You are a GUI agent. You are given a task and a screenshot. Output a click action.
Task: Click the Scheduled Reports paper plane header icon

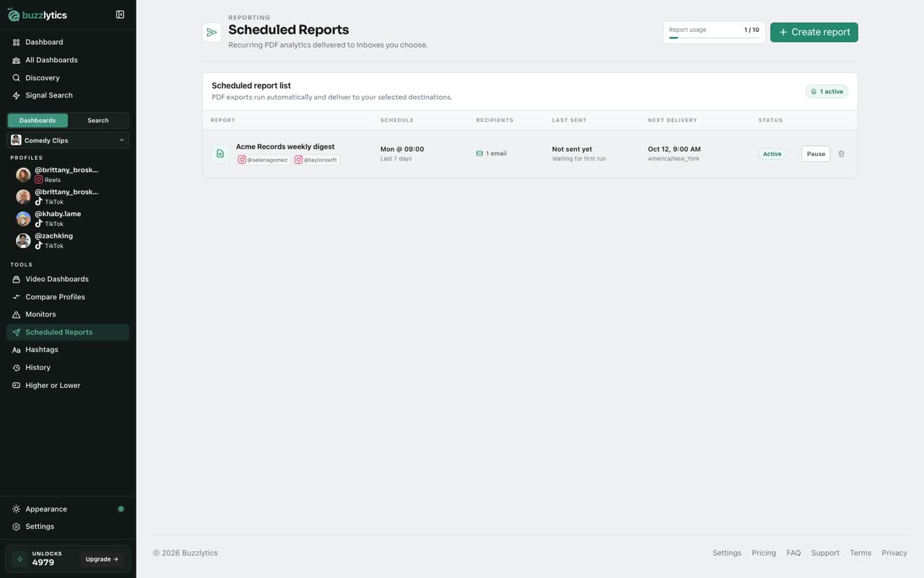[x=212, y=33]
